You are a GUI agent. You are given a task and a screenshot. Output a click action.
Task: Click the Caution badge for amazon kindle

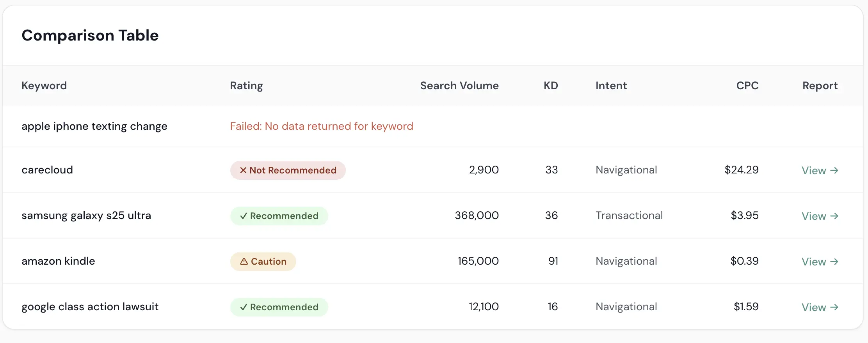(263, 262)
